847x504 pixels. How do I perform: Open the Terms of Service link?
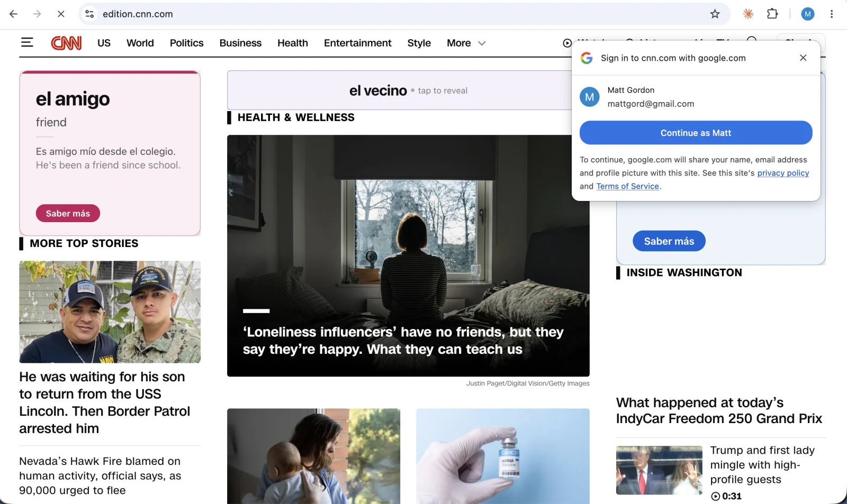pyautogui.click(x=627, y=186)
